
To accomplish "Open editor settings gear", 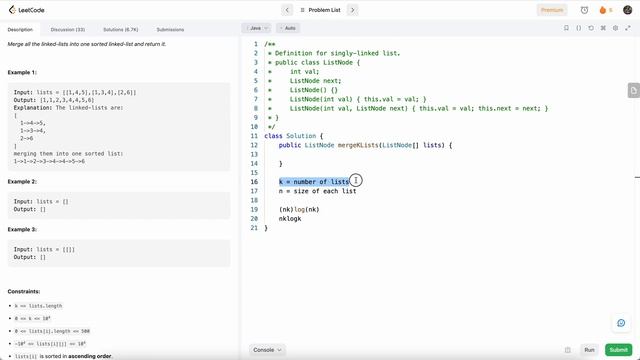I will tap(616, 28).
